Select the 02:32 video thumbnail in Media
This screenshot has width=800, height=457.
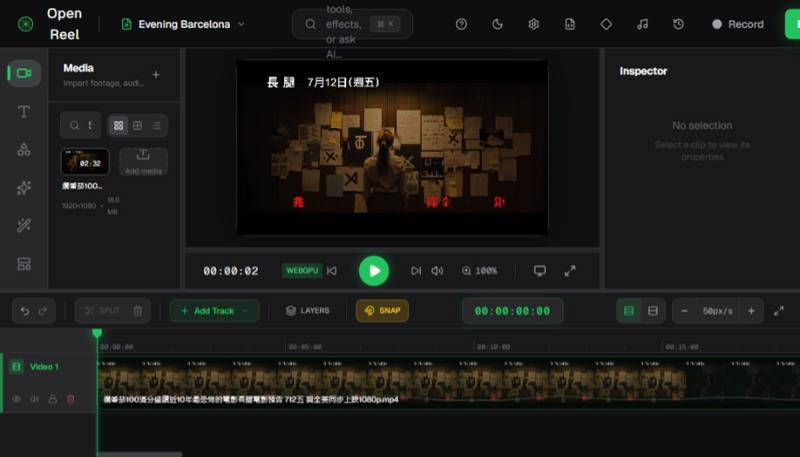click(x=85, y=162)
